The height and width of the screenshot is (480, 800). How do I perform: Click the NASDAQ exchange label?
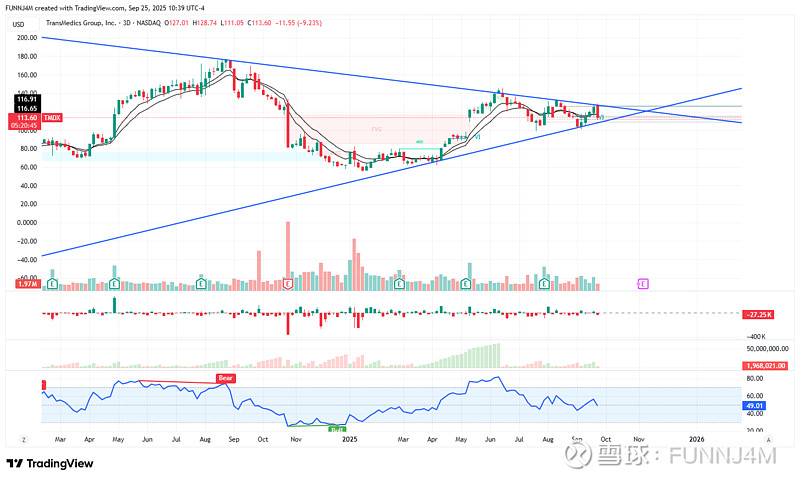(x=148, y=23)
